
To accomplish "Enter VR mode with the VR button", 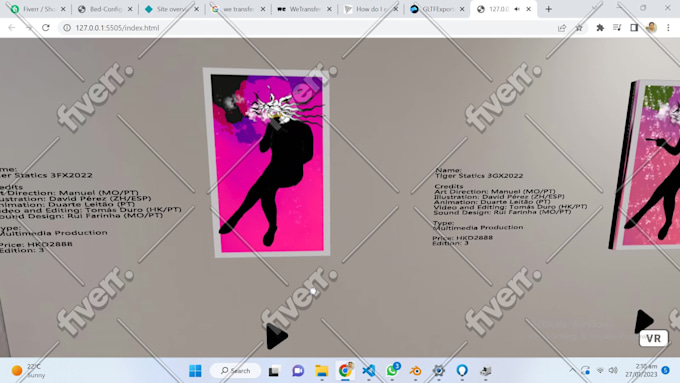I will [654, 338].
